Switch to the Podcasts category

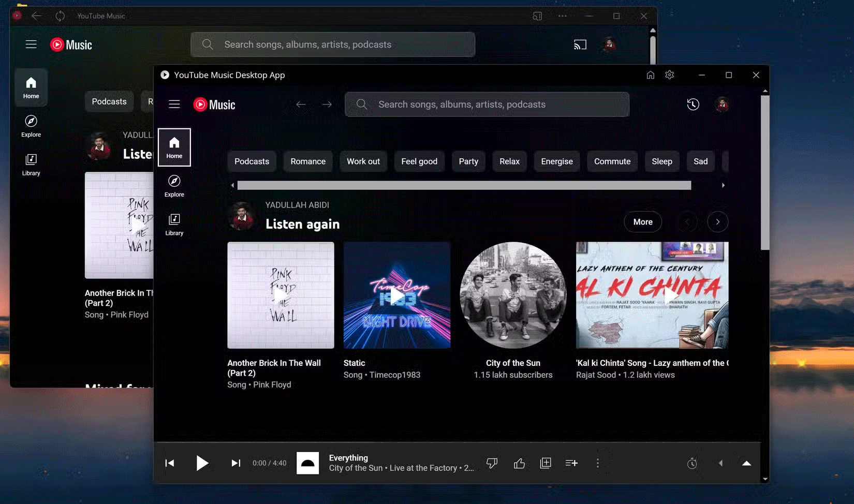[252, 161]
